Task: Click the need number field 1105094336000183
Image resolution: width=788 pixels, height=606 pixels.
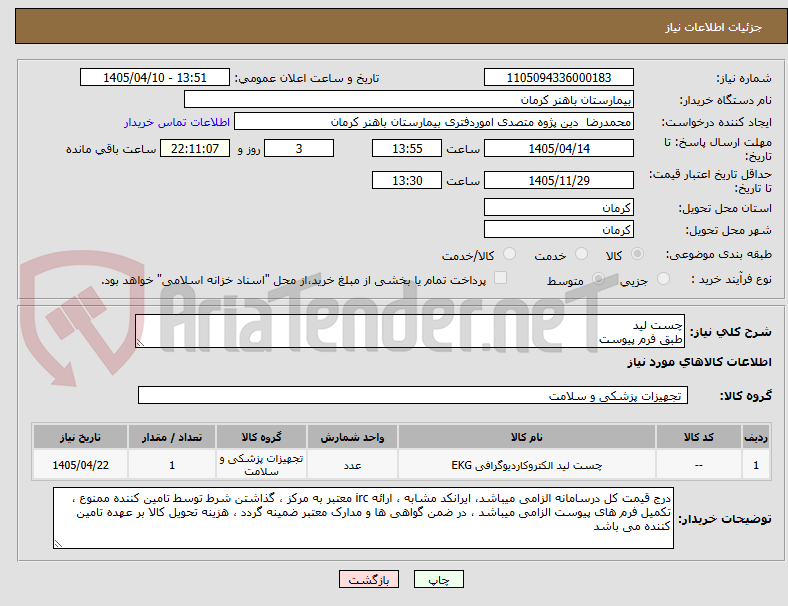Action: tap(559, 77)
